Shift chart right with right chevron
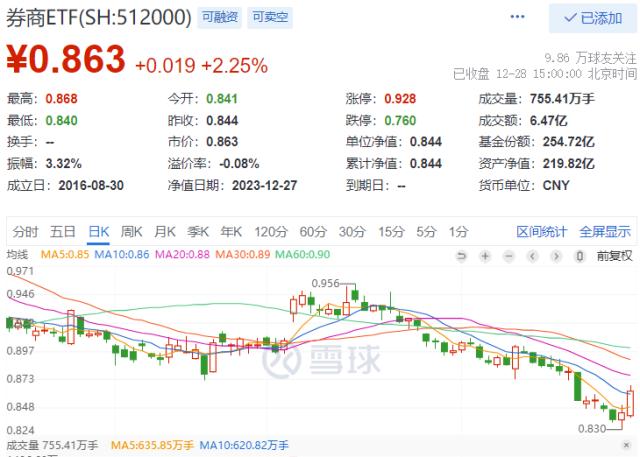 coord(556,256)
